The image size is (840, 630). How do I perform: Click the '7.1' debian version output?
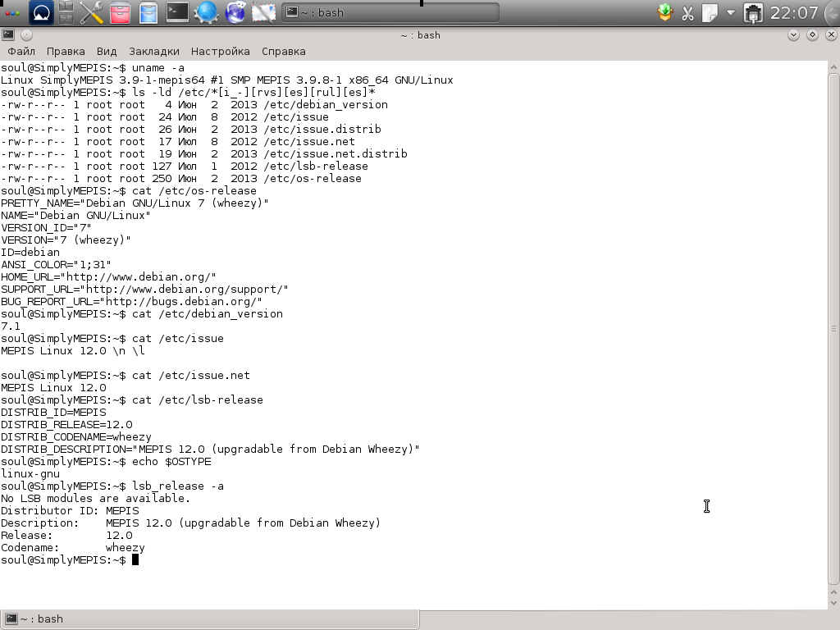tap(11, 326)
